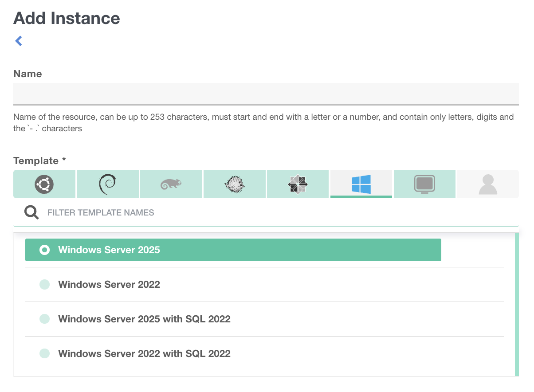Pick the OpenBSD pufferfish template tab

(x=235, y=184)
